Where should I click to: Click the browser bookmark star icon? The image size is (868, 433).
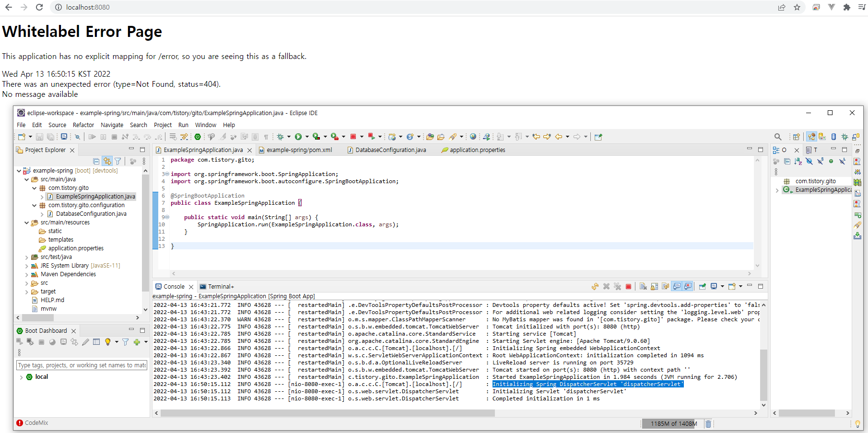pos(797,7)
